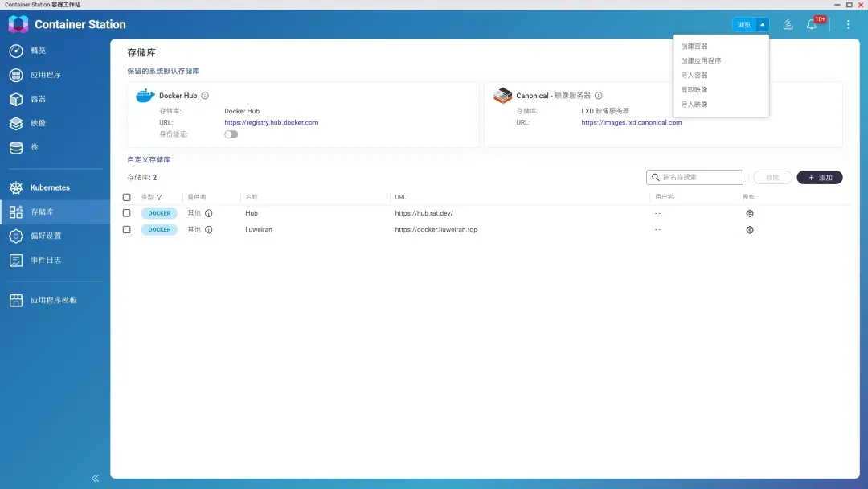Toggle the 浏览 button dropdown arrow
The image size is (868, 489).
(762, 25)
